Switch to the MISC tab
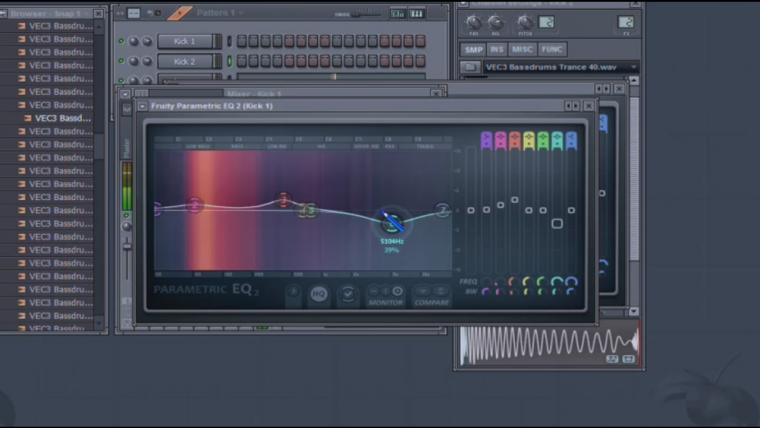Screen dimensions: 760x428 [522, 49]
